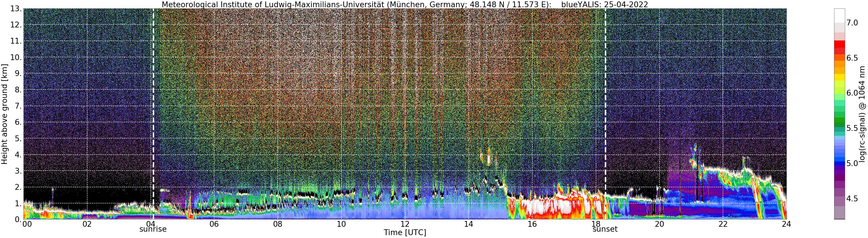Click the "sunset" label below the axis

(605, 229)
